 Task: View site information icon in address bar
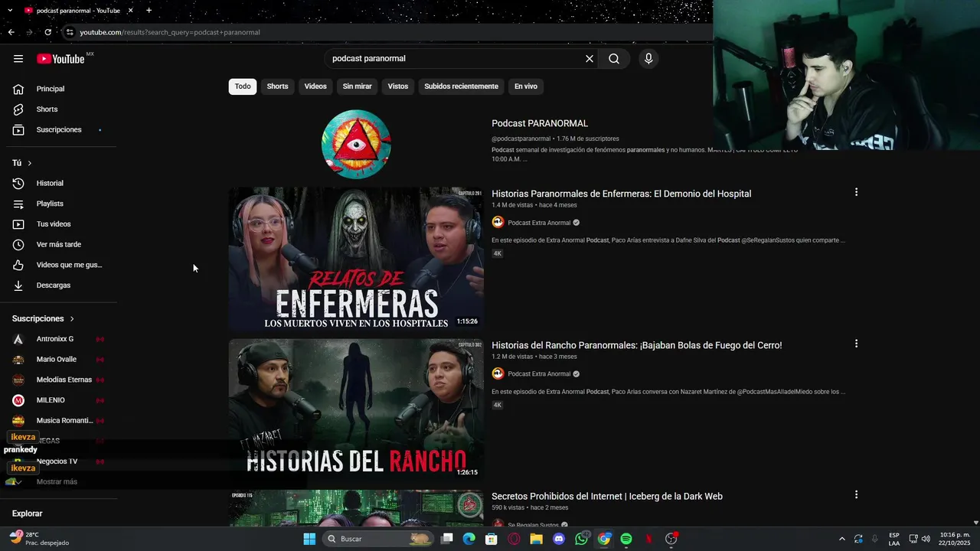coord(70,32)
